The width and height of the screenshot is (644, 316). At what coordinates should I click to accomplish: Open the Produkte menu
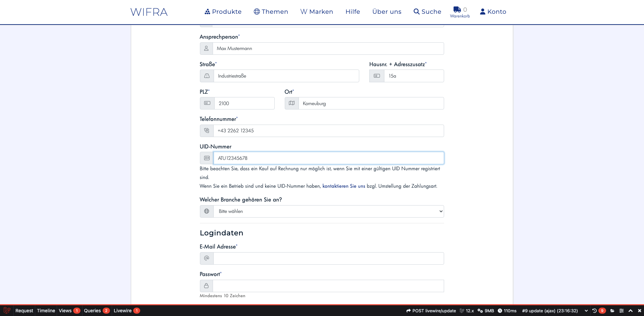coord(223,12)
